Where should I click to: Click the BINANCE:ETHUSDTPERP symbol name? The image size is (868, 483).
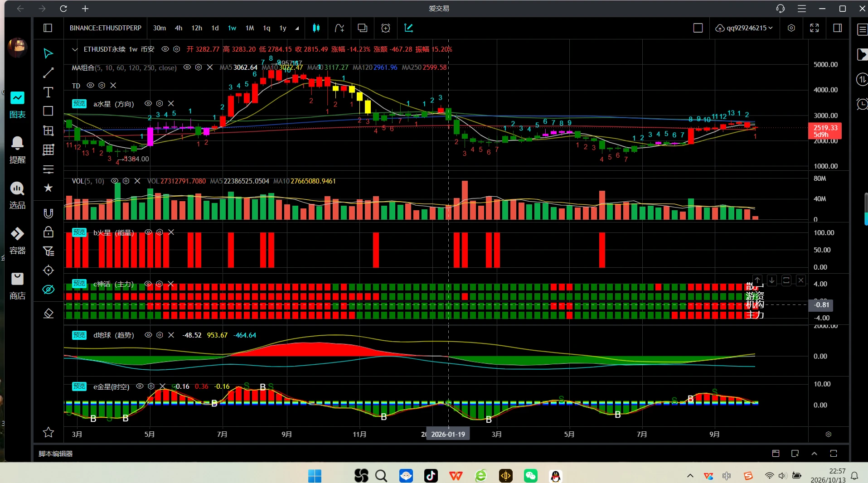[x=106, y=28]
